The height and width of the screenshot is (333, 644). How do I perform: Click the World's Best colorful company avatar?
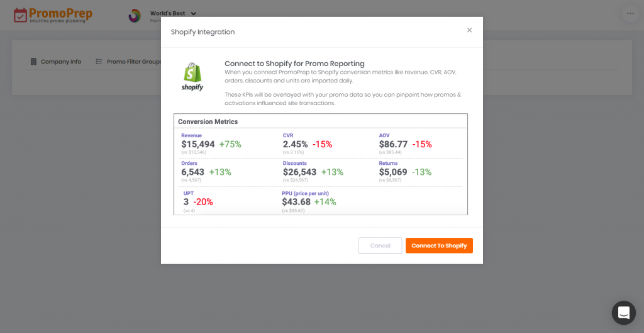135,16
